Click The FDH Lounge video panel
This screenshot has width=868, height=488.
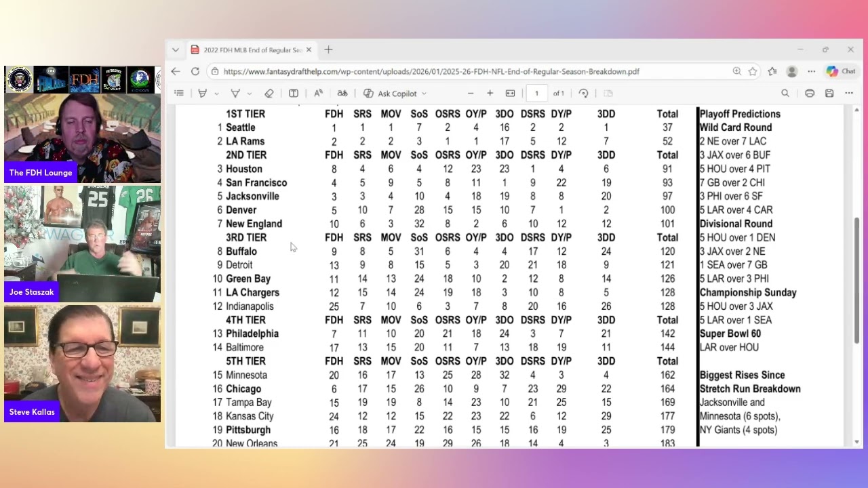click(83, 138)
